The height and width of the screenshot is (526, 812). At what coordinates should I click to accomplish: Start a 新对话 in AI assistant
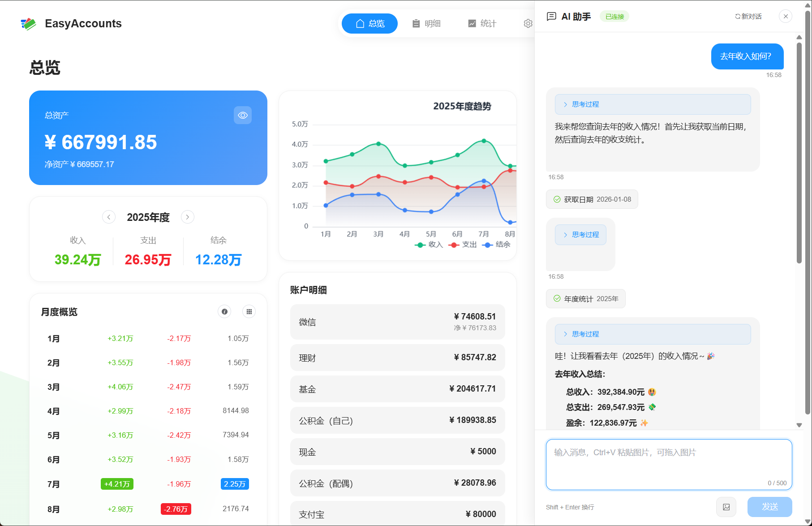748,17
